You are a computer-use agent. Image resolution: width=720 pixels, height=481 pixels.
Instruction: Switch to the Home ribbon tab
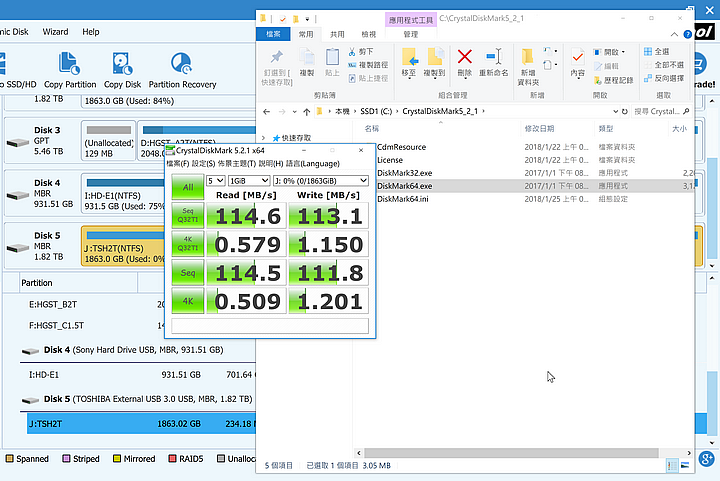(306, 34)
